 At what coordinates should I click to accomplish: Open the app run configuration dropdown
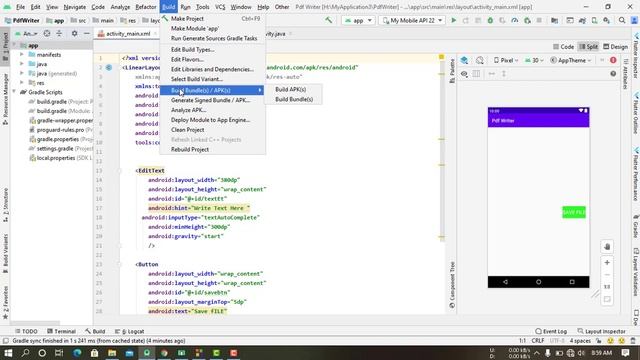358,20
